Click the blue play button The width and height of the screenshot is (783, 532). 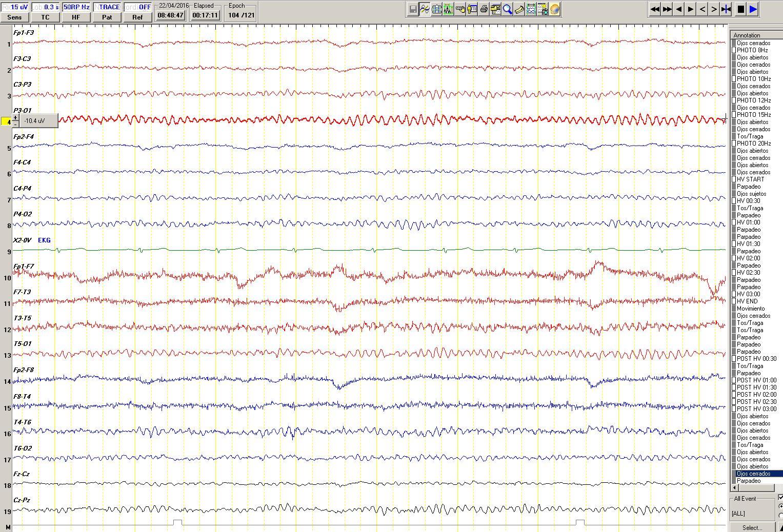(753, 9)
